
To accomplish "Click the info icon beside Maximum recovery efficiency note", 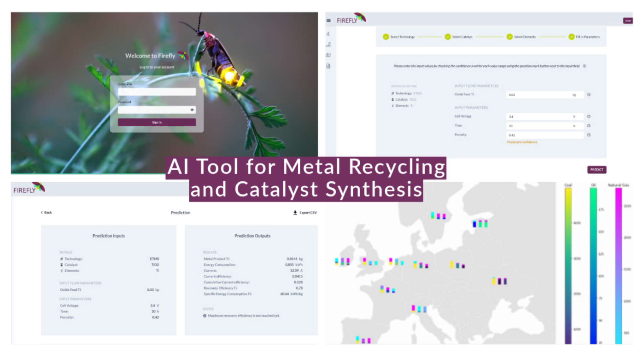I will (205, 316).
